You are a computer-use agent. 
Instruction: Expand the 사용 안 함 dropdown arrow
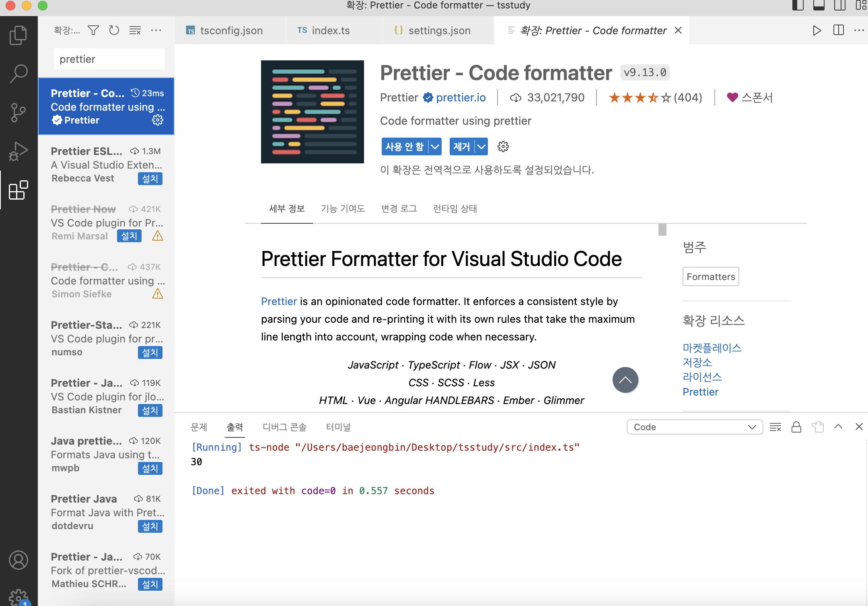coord(435,146)
